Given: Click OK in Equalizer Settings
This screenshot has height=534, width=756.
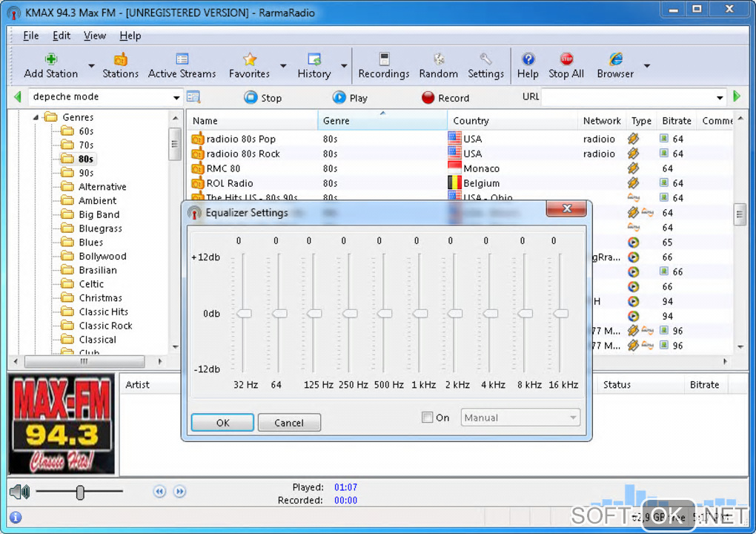Looking at the screenshot, I should point(223,423).
